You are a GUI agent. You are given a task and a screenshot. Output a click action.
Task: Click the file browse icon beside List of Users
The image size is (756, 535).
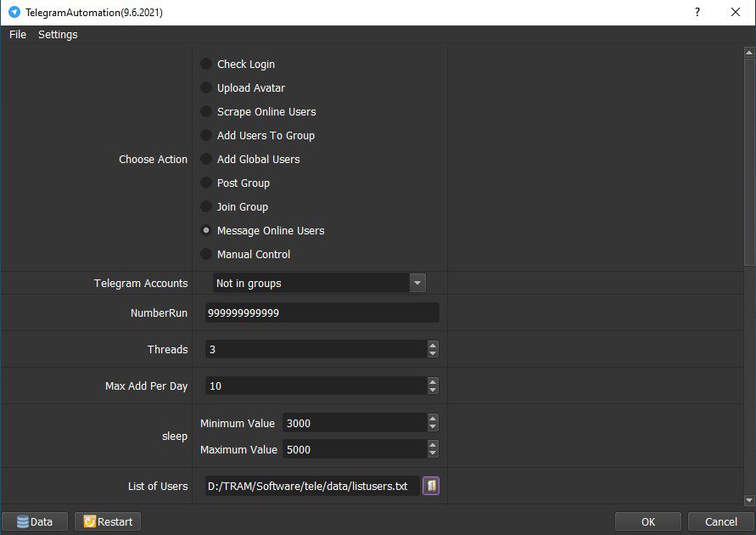point(431,486)
